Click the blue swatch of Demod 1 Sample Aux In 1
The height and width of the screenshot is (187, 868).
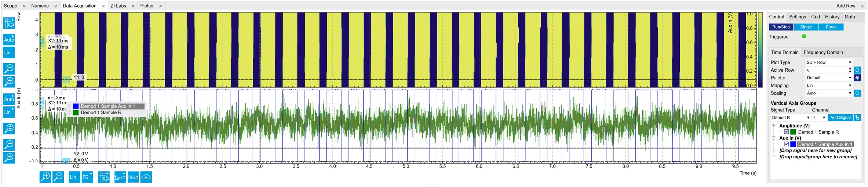[x=793, y=144]
